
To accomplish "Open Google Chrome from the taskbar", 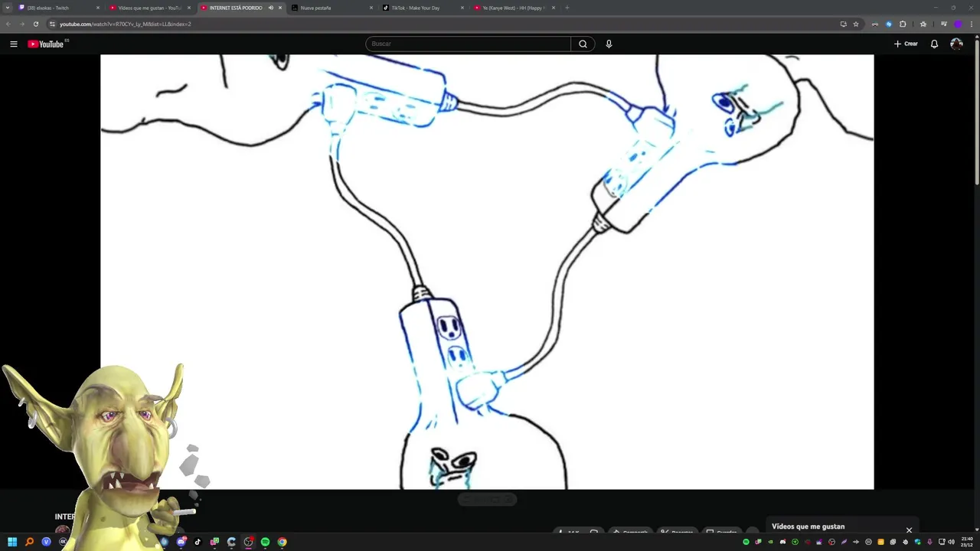I will pos(282,542).
